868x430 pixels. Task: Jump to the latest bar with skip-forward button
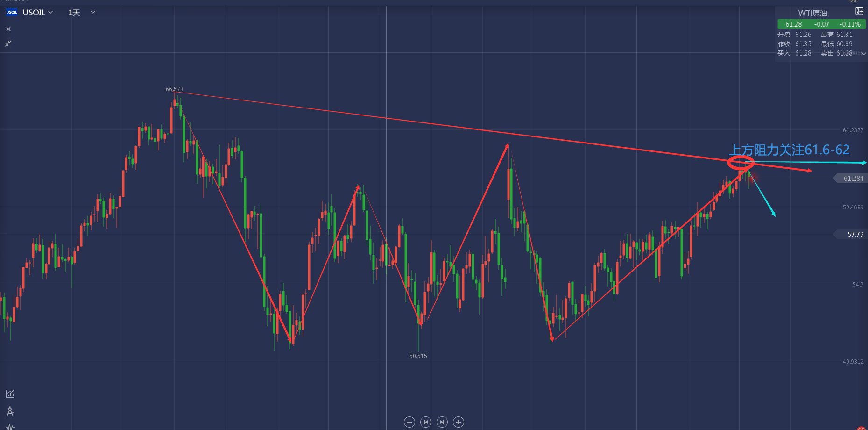(442, 422)
